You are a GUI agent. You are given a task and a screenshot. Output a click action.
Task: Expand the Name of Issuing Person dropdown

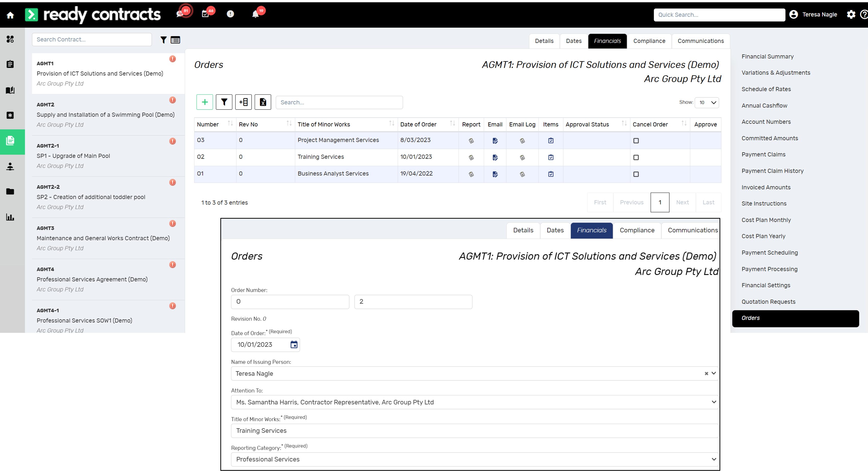click(x=713, y=374)
